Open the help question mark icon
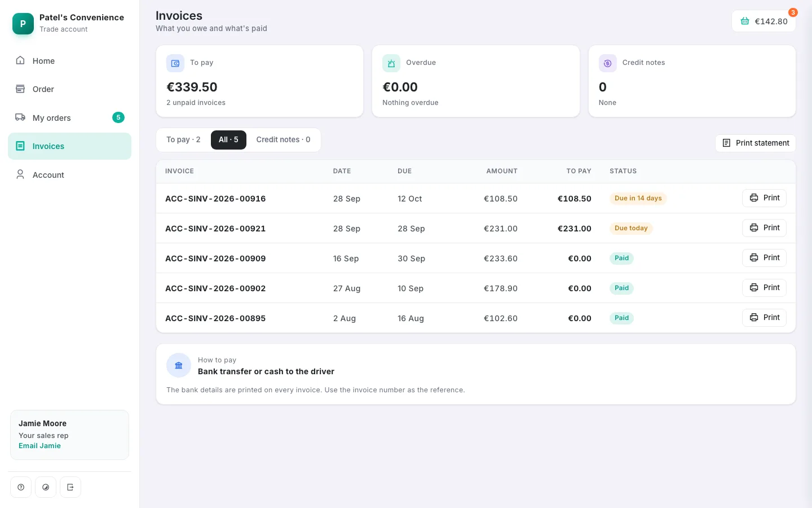This screenshot has width=812, height=508. point(21,487)
